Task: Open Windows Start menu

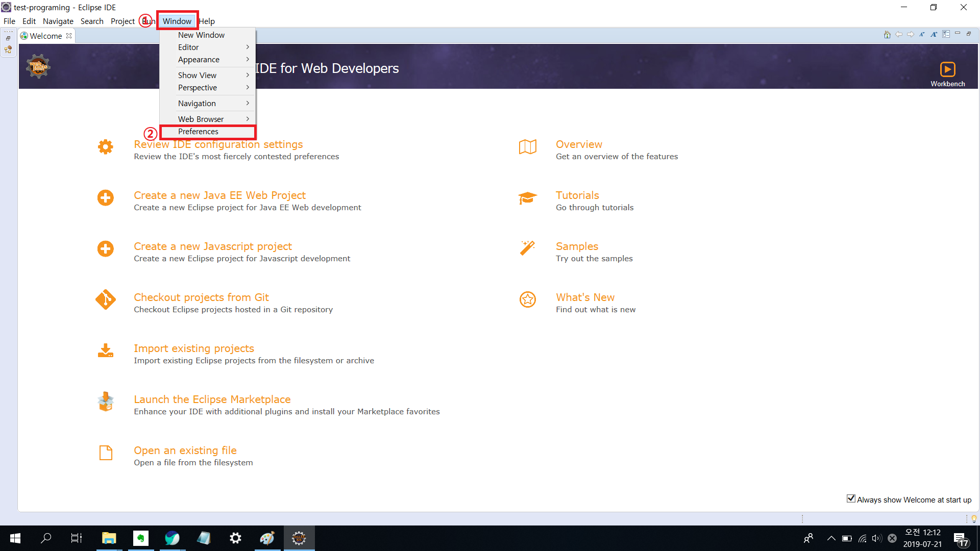Action: [x=15, y=538]
